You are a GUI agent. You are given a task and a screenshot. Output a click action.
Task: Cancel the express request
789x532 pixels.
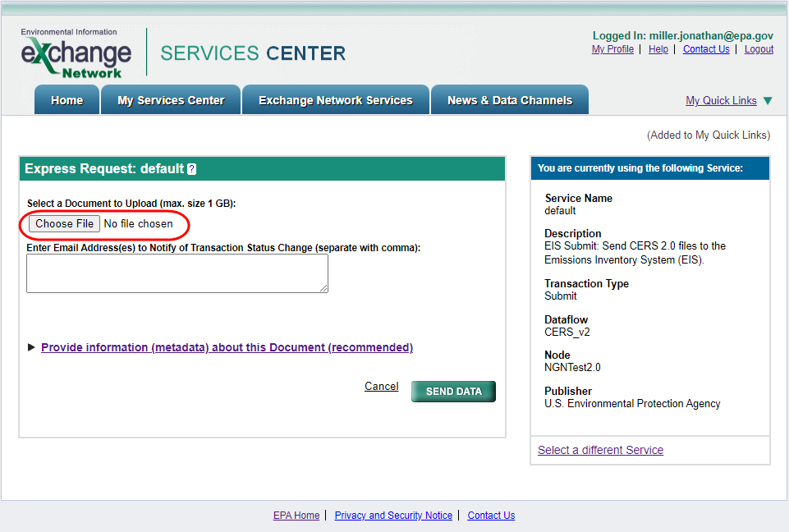click(x=382, y=386)
